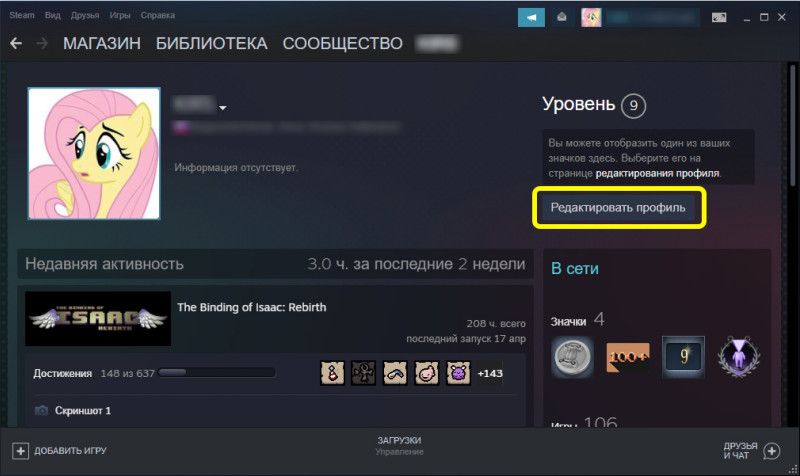Click the forward navigation arrow

42,43
